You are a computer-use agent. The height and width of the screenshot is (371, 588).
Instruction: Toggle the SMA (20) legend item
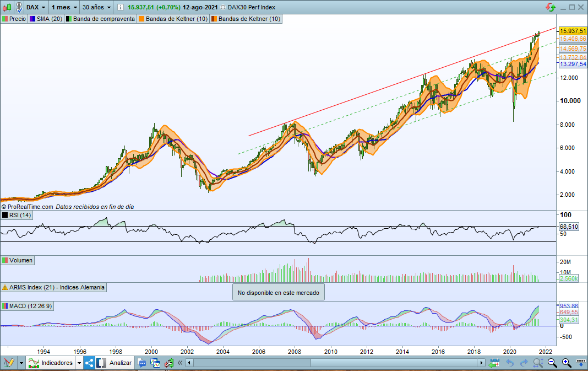coord(46,19)
